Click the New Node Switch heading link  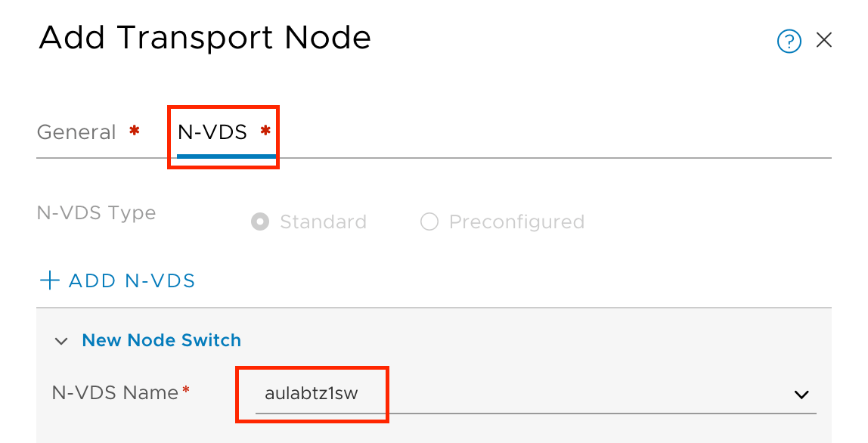(x=161, y=340)
